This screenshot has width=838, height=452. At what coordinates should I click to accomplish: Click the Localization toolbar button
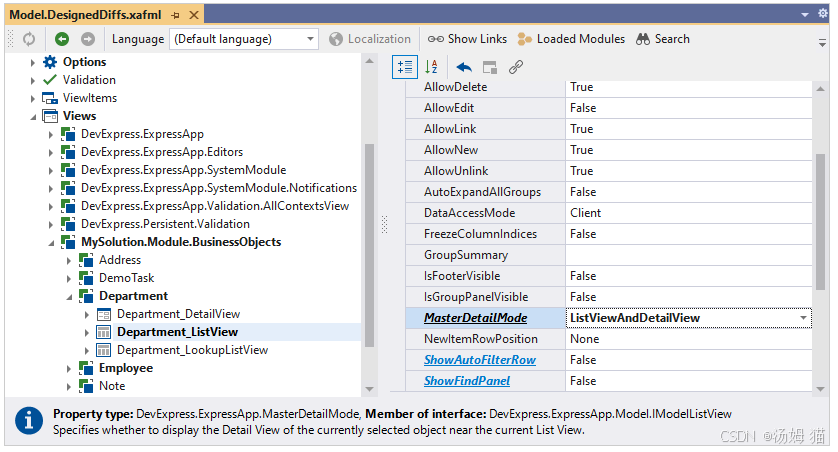[x=370, y=39]
